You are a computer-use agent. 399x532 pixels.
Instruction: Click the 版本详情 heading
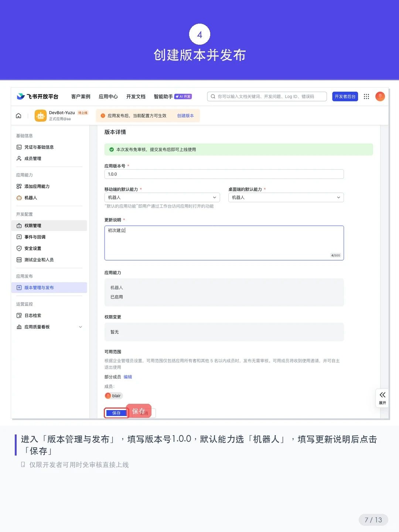click(115, 132)
